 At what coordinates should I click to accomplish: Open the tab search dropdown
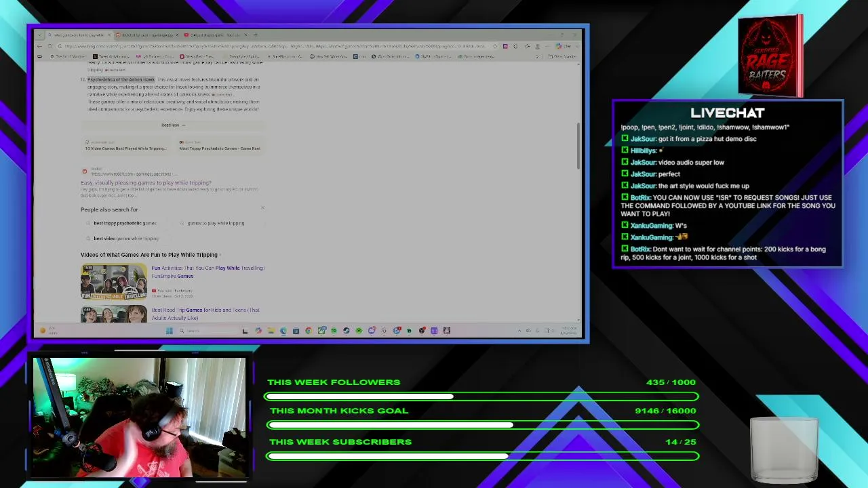39,35
